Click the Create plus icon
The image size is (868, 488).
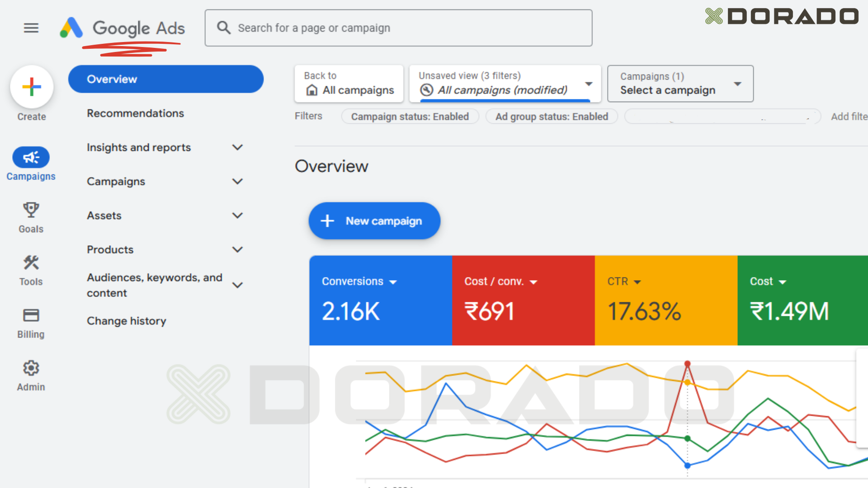pyautogui.click(x=31, y=86)
